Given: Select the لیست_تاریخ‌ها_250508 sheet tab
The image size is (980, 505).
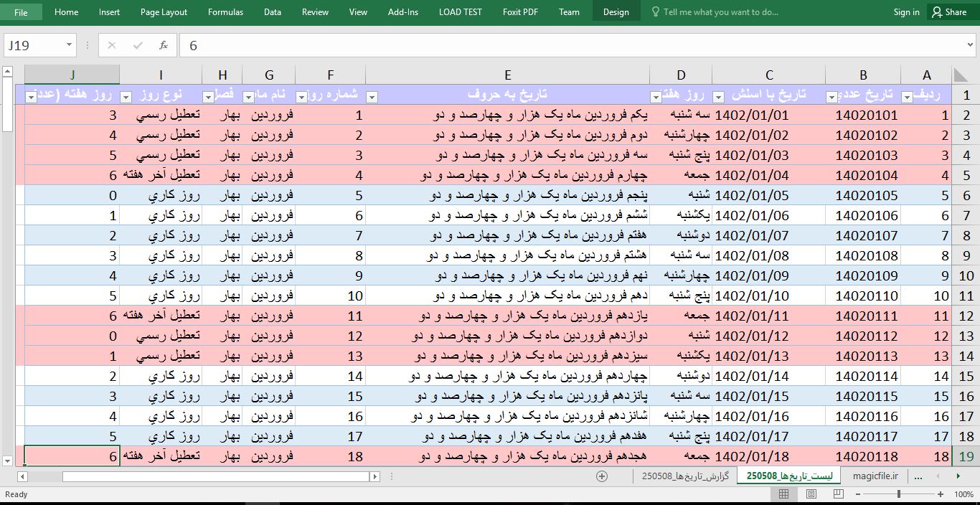Looking at the screenshot, I should (790, 476).
